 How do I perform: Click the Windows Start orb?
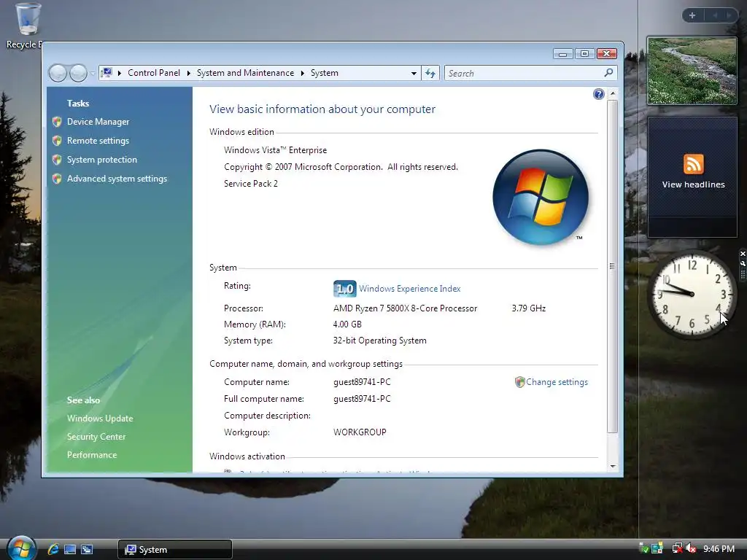coord(21,548)
